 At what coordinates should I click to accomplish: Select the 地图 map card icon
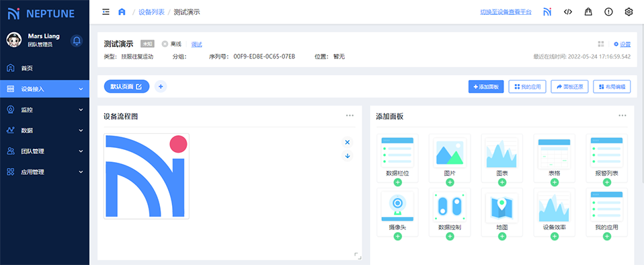502,206
